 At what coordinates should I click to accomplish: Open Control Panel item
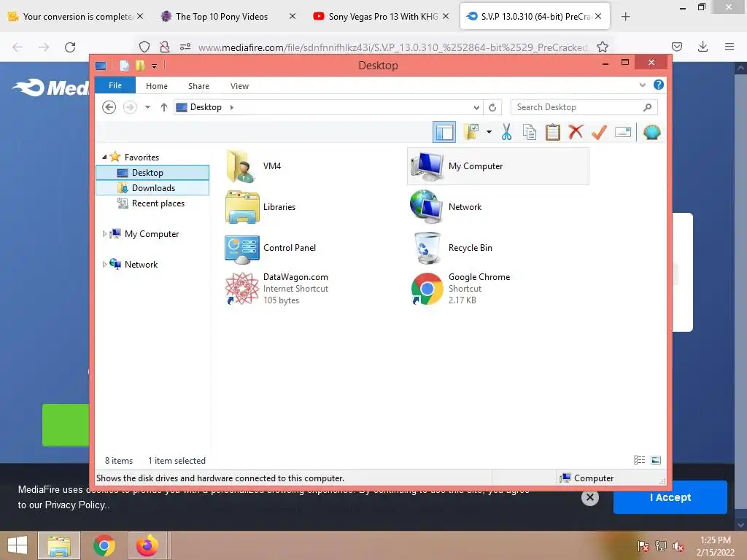pyautogui.click(x=270, y=248)
